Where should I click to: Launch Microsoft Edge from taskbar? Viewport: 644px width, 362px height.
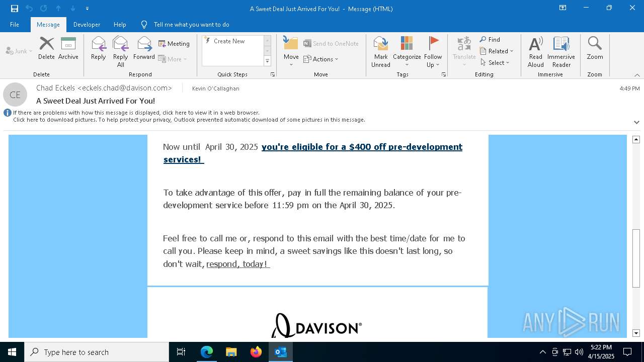[207, 352]
